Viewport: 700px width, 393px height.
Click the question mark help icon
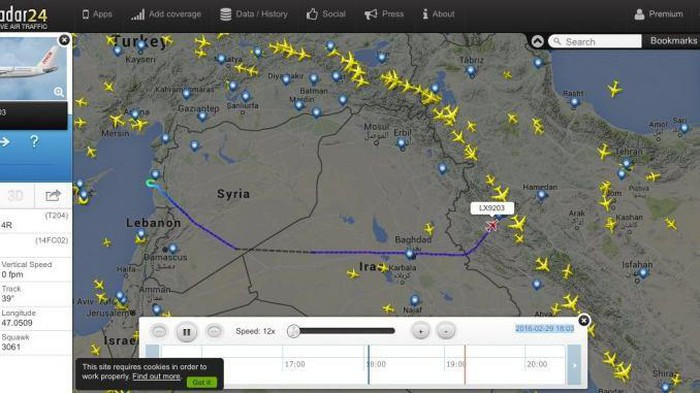(34, 142)
